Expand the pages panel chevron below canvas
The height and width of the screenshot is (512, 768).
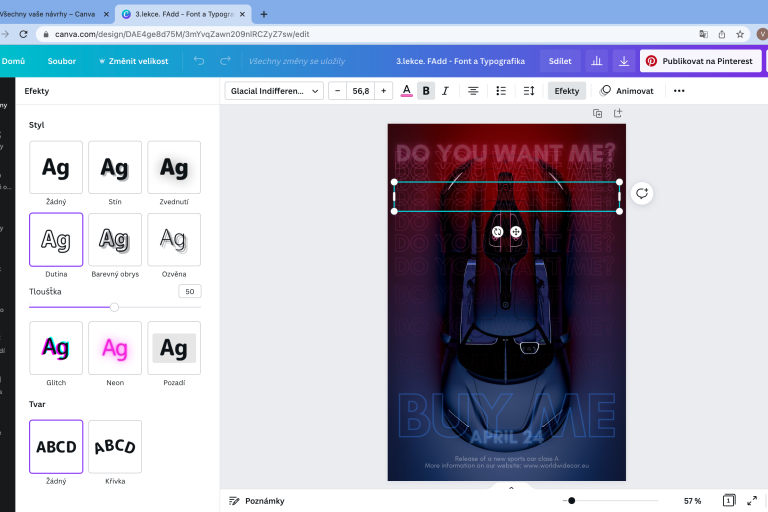511,488
